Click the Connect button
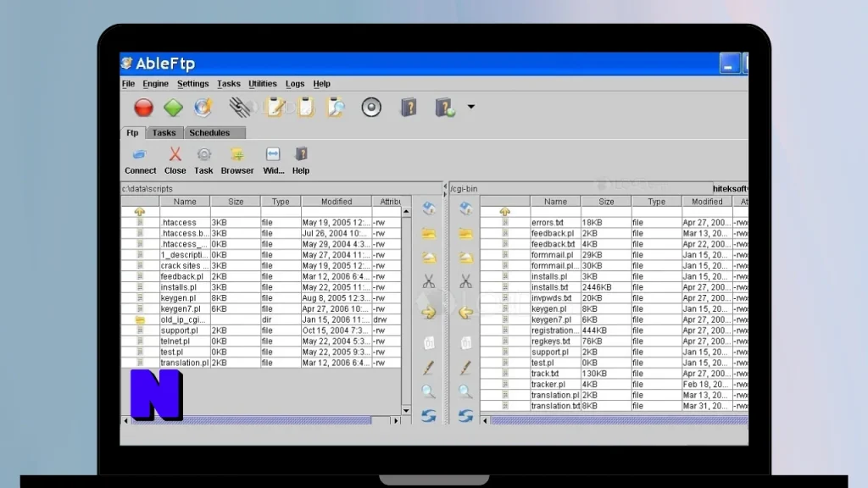The image size is (868, 488). pyautogui.click(x=140, y=161)
